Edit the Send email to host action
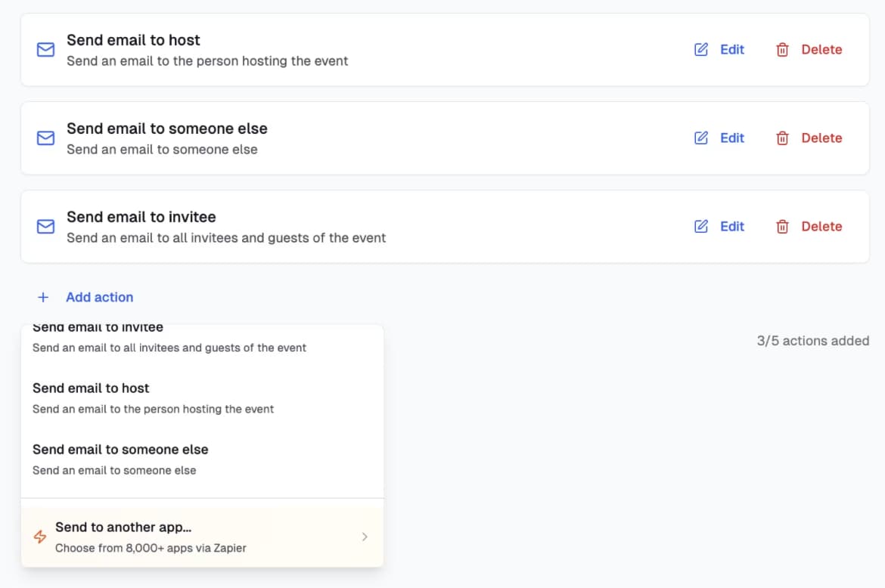This screenshot has width=885, height=588. pos(719,50)
